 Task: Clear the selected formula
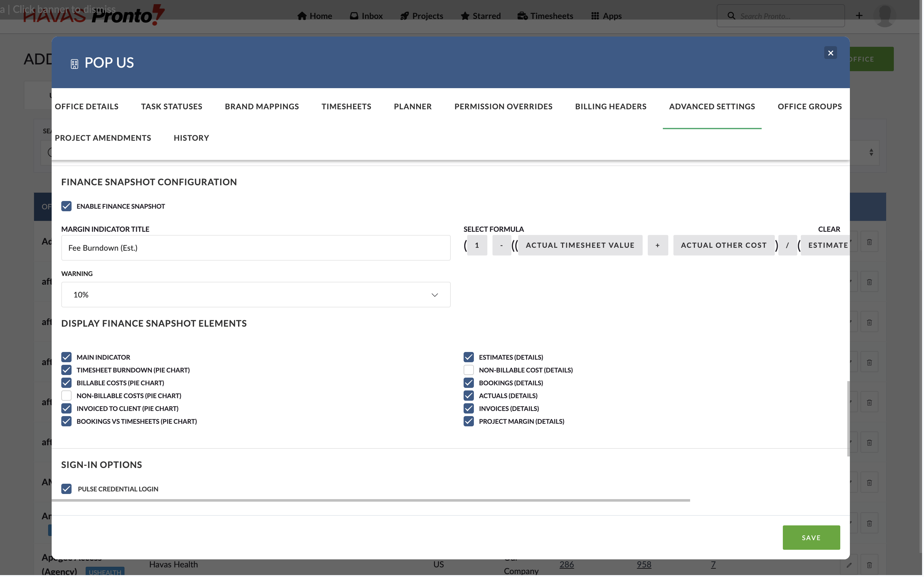click(830, 229)
